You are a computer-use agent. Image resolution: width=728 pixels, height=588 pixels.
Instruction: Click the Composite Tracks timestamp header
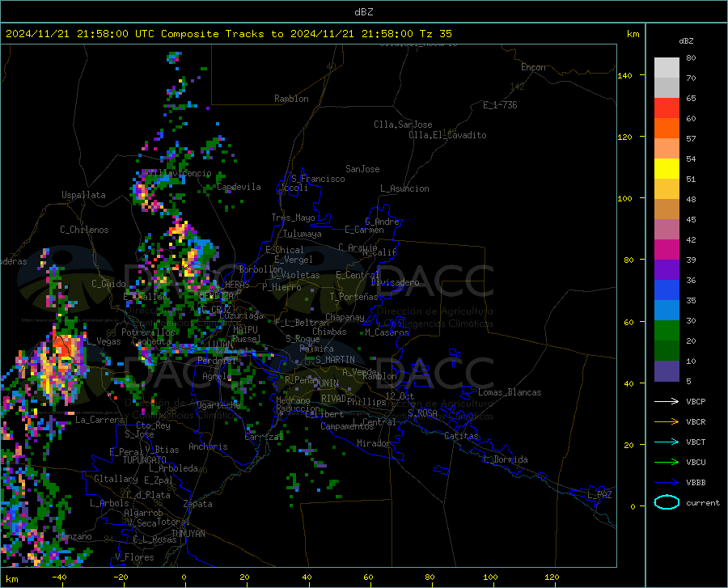click(x=228, y=34)
